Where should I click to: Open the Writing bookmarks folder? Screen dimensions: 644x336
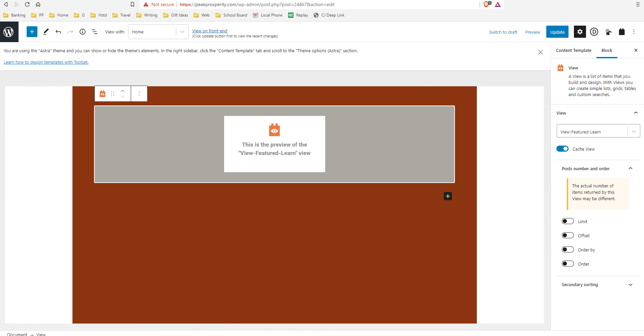[x=147, y=15]
